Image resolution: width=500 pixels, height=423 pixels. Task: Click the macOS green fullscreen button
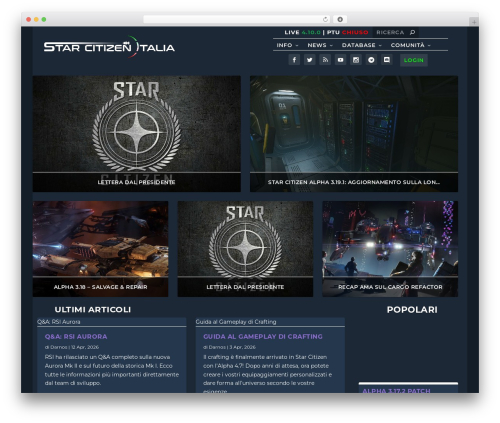[44, 19]
